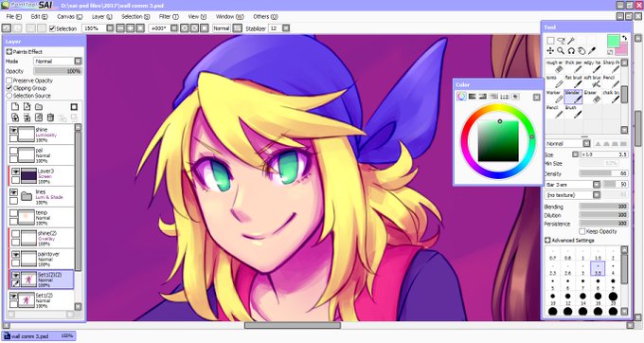The width and height of the screenshot is (644, 343).
Task: Show the pal layer visibility toggle
Action: 13,152
